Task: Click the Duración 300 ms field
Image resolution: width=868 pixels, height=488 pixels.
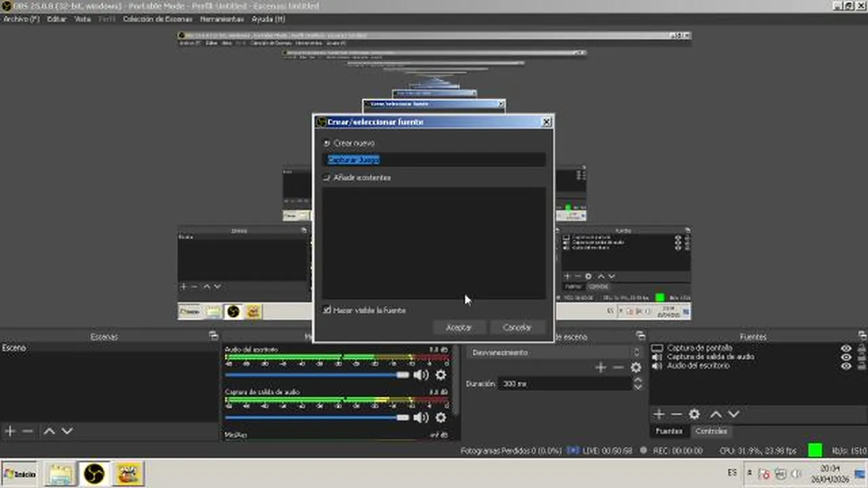Action: [x=566, y=384]
